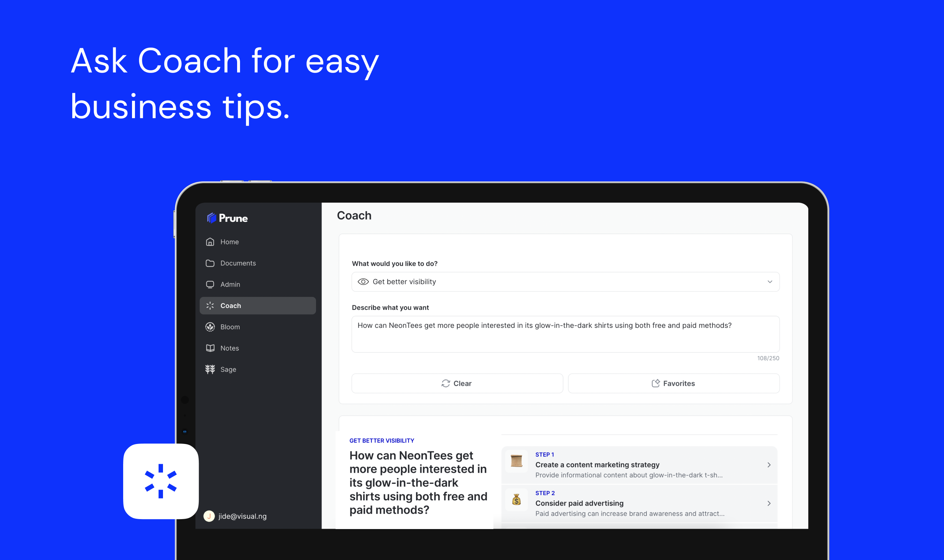This screenshot has width=944, height=560.
Task: Click the Documents folder icon
Action: click(x=210, y=263)
